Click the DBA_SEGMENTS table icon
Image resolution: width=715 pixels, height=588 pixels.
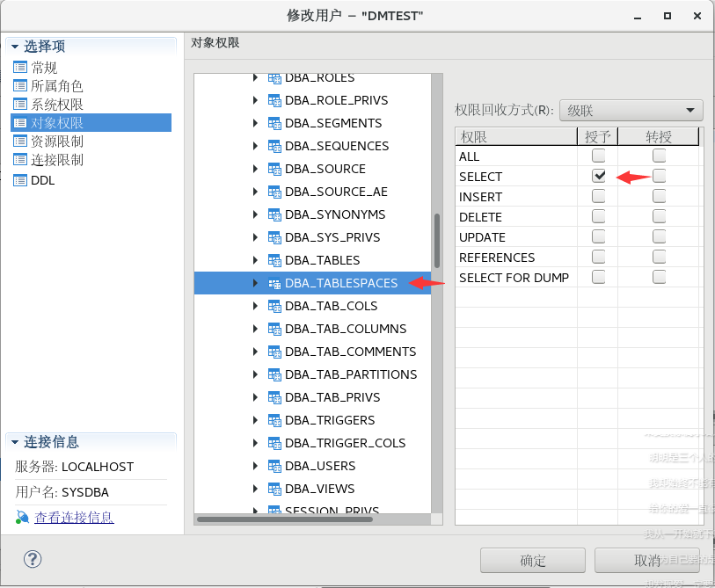(274, 123)
